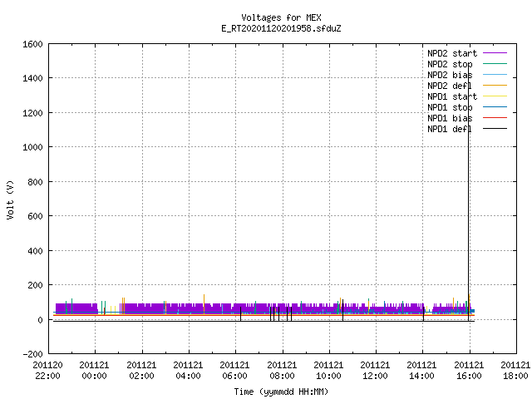Click the y-axis value 800
Screen dimensions: 532x399
click(35, 182)
